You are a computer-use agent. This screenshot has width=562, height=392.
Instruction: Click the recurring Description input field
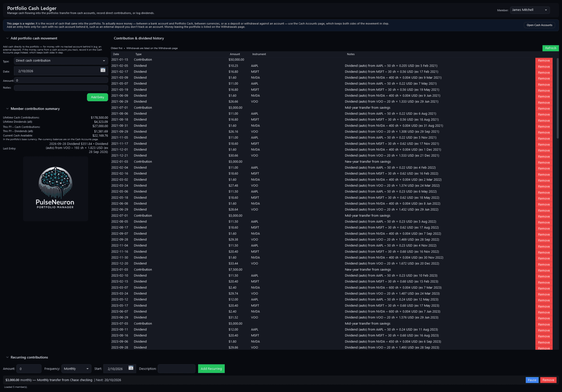tap(176, 369)
